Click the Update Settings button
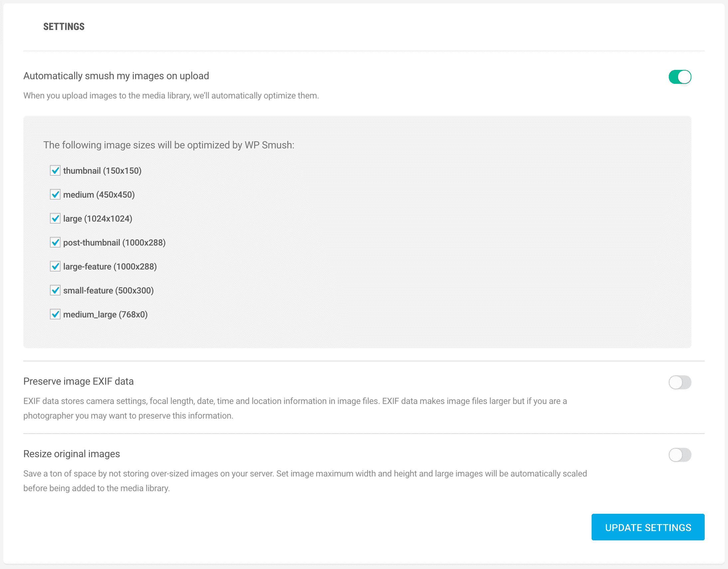This screenshot has width=728, height=569. point(648,526)
